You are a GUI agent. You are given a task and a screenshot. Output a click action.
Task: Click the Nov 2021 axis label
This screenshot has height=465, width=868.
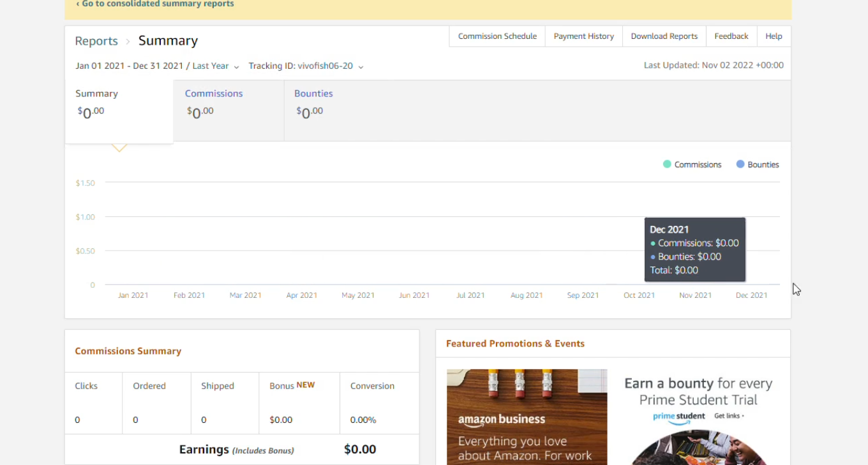point(695,295)
